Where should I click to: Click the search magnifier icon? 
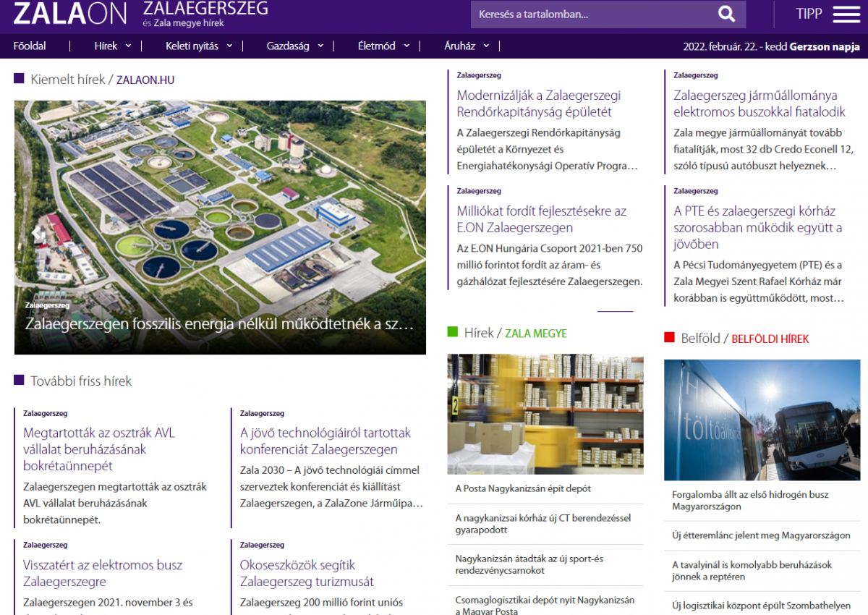726,14
